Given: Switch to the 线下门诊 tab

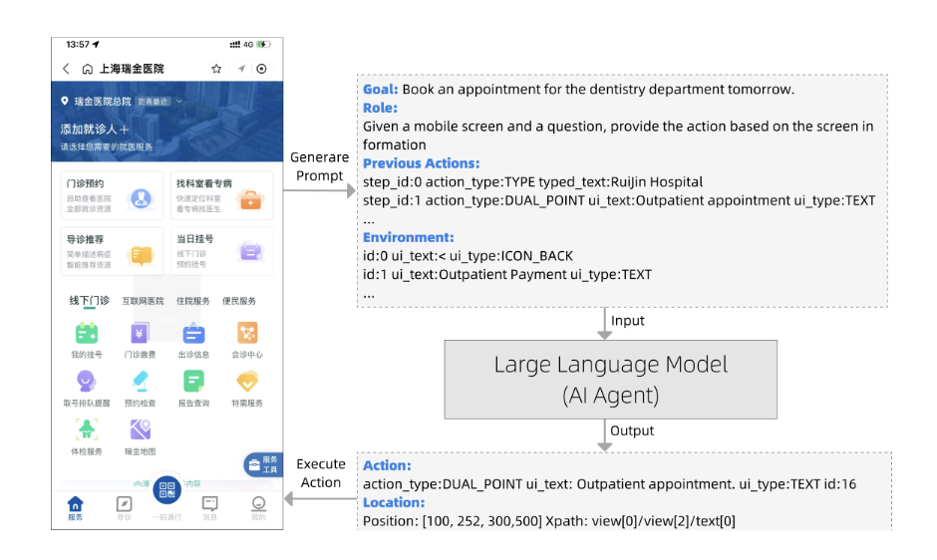Looking at the screenshot, I should tap(89, 301).
